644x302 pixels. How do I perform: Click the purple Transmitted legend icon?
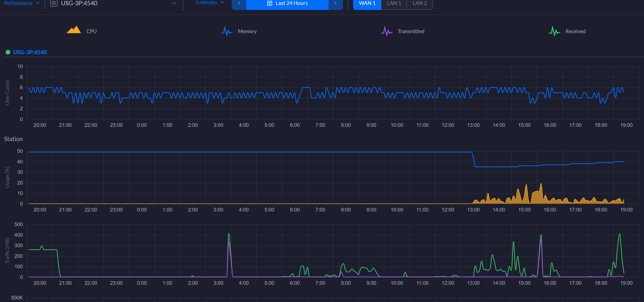click(x=386, y=31)
